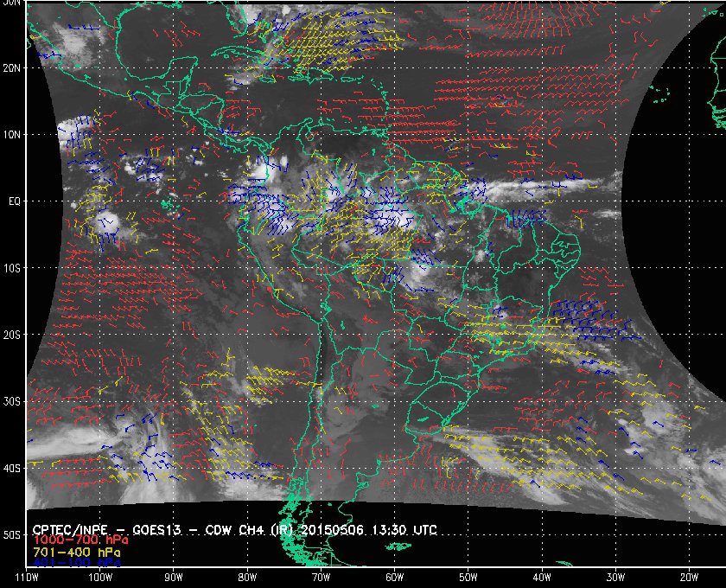Viewport: 726px width, 588px height.
Task: Click the 30W longitude label
Action: point(615,578)
